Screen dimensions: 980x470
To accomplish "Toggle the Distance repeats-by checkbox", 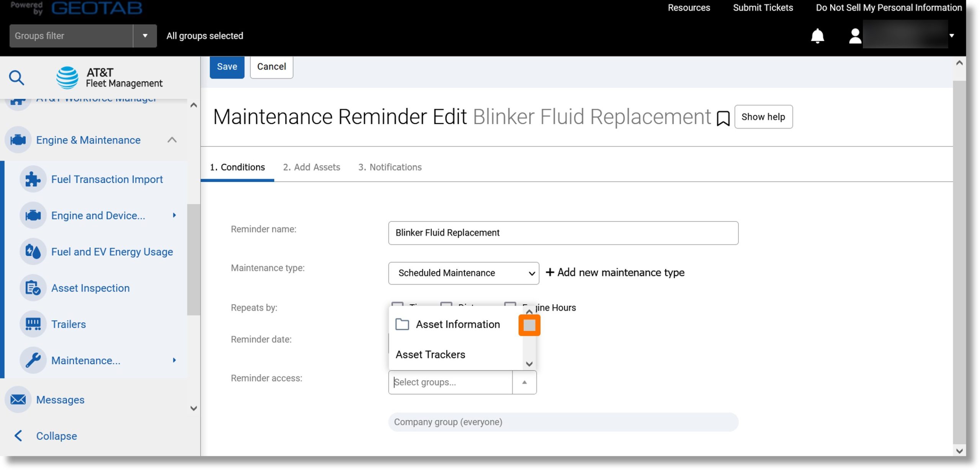I will [446, 308].
